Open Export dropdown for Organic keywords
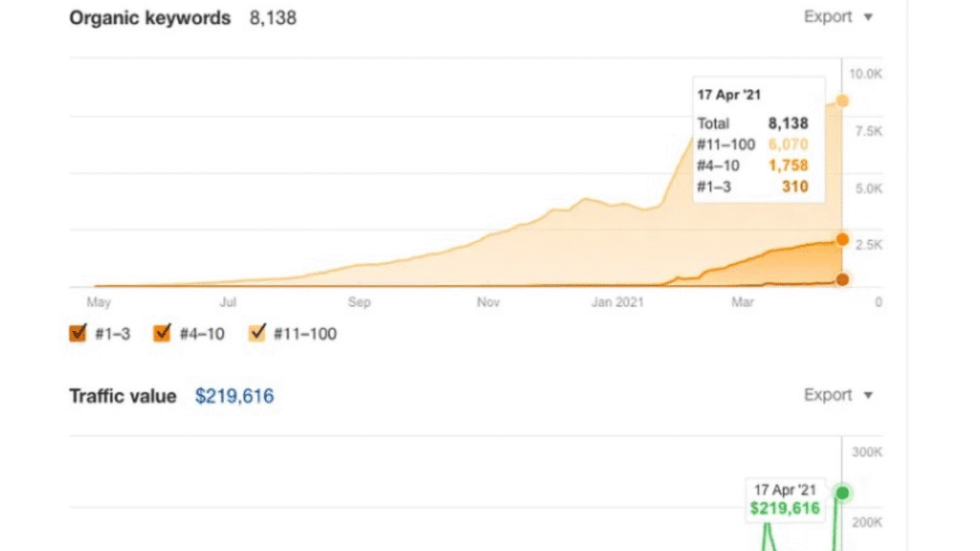This screenshot has height=551, width=980. coord(838,17)
